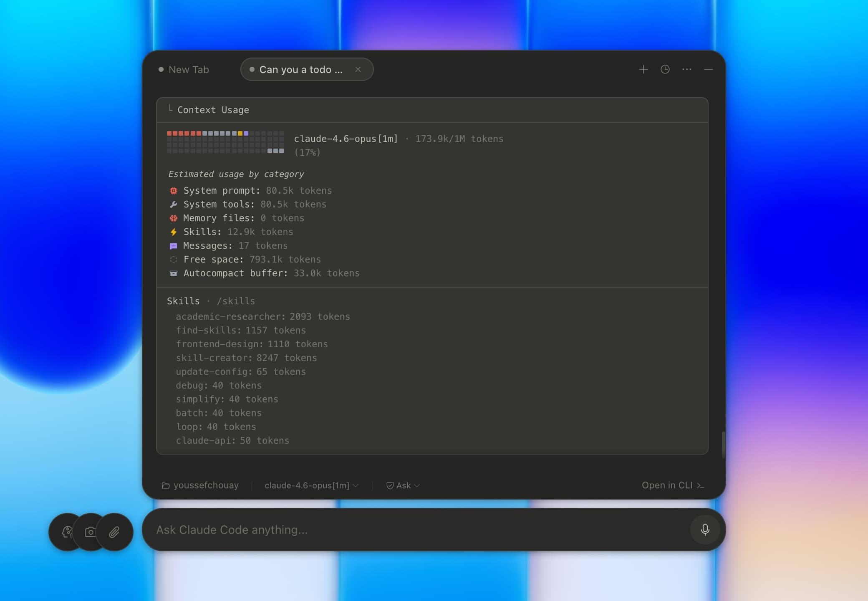Screen dimensions: 868x601
Task: Click Open in CLI link
Action: pyautogui.click(x=673, y=485)
